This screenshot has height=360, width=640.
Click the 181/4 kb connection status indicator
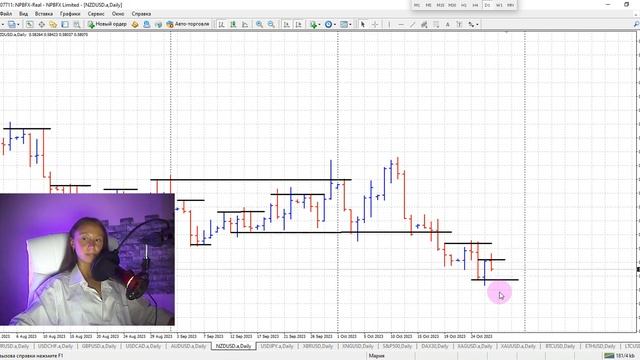620,356
